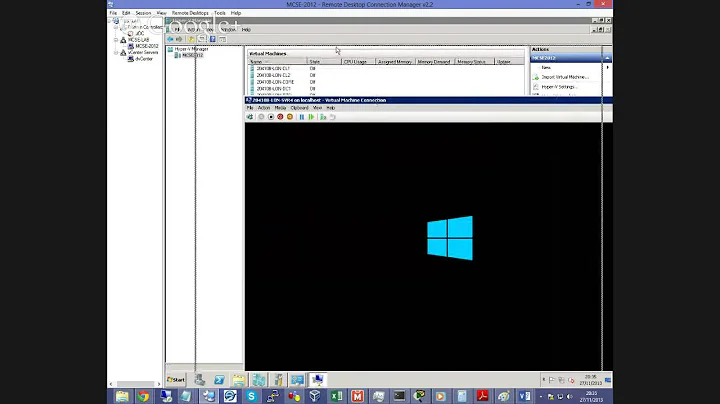
Task: Click the orange Save state icon in VM toolbar
Action: point(290,117)
